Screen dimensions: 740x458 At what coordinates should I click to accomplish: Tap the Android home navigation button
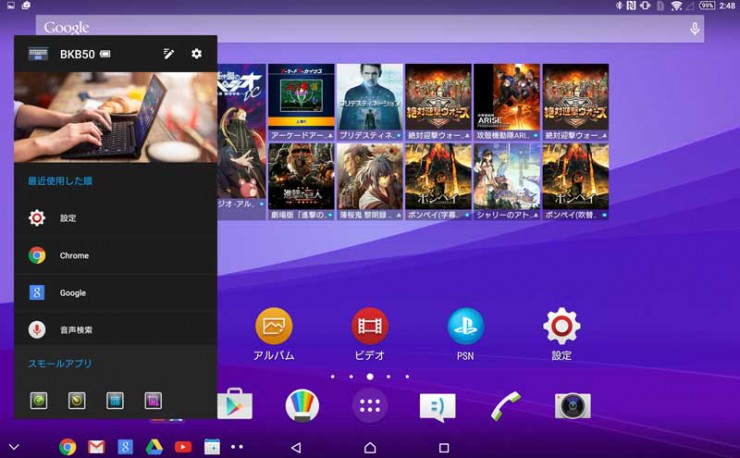pyautogui.click(x=370, y=447)
